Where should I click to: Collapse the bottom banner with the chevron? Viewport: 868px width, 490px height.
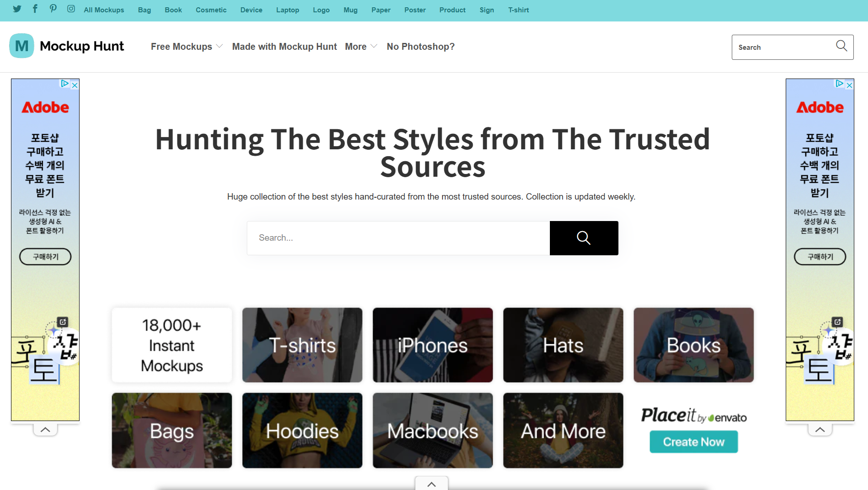click(x=431, y=484)
